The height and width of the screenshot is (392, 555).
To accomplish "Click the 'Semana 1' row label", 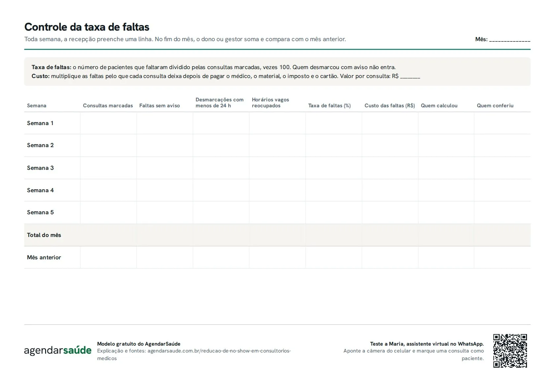I will coord(40,123).
